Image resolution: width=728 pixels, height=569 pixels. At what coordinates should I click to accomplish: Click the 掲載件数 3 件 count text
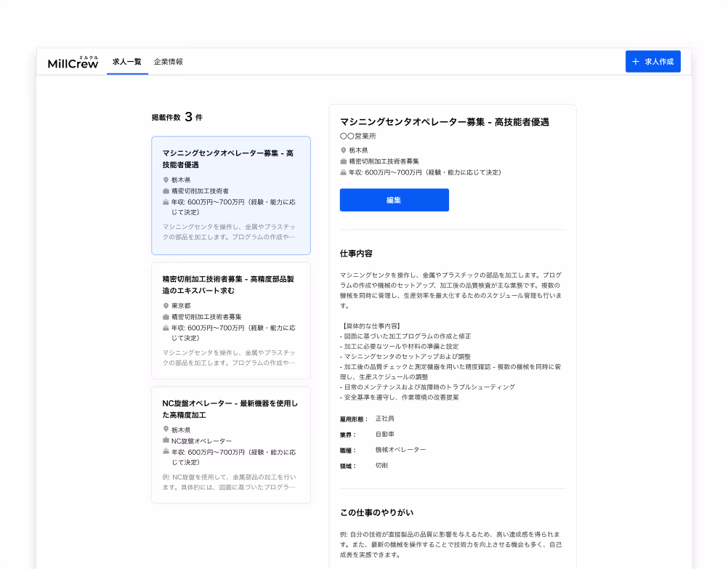pos(177,116)
